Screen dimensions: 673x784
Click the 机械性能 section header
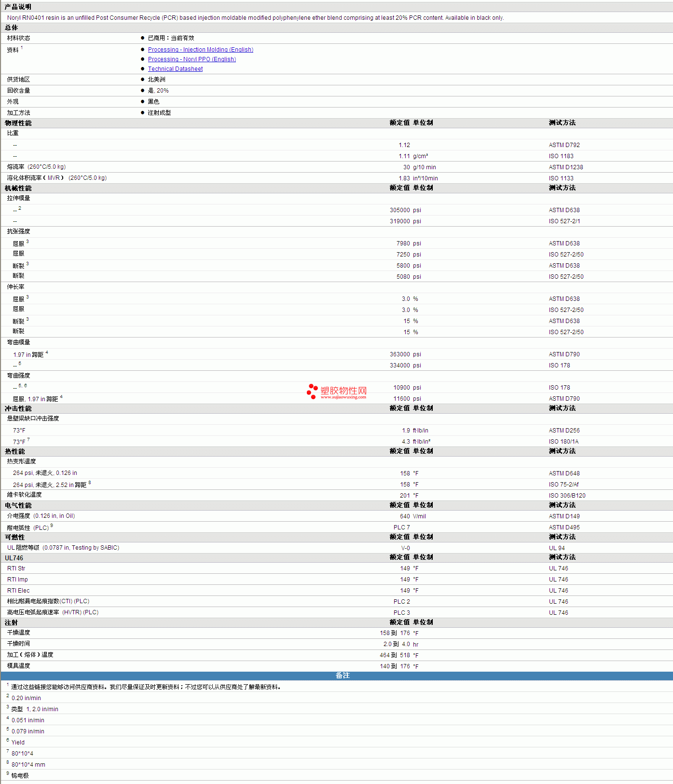click(x=18, y=188)
